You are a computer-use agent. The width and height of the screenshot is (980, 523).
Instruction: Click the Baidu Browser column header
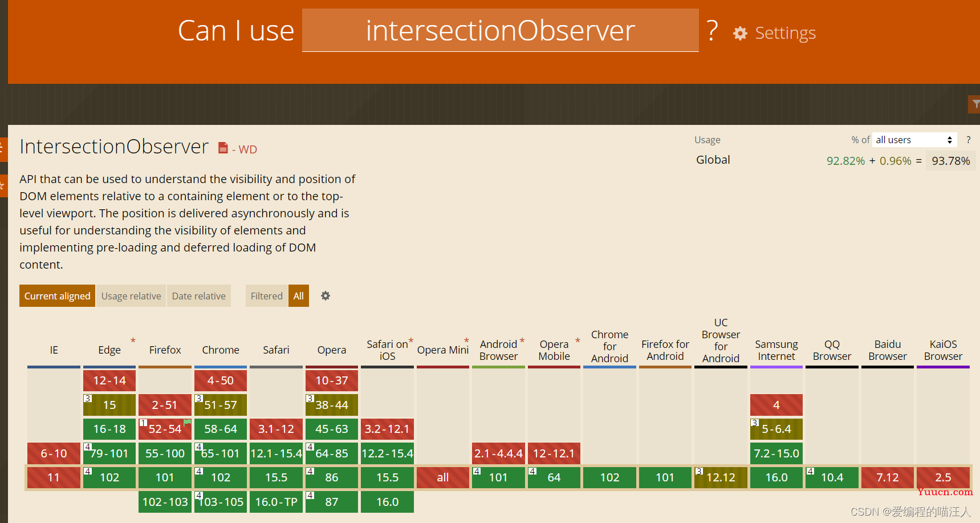888,350
